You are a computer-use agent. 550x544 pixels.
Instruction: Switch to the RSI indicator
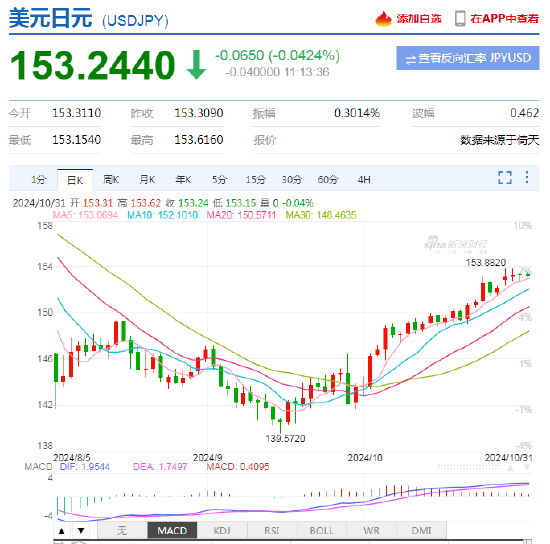click(x=272, y=530)
